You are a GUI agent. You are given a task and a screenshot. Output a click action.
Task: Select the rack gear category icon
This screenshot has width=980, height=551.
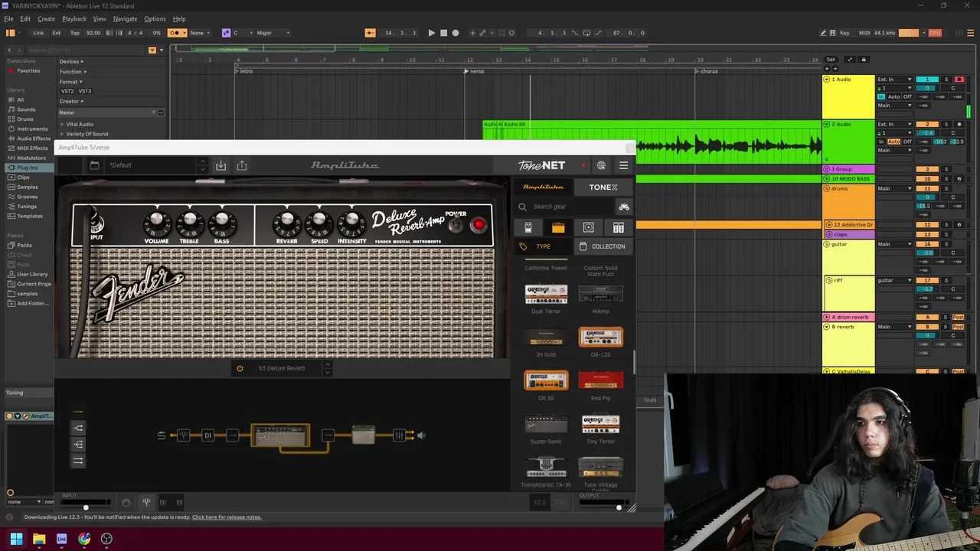(x=618, y=227)
